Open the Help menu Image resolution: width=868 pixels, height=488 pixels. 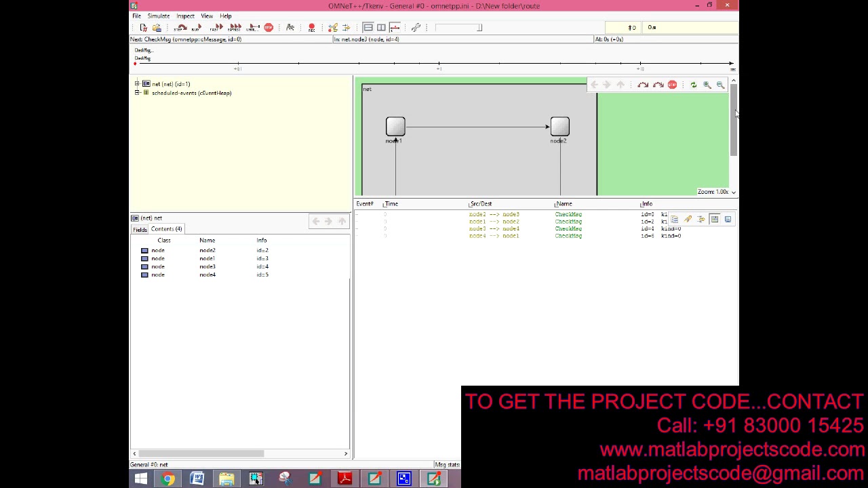226,16
